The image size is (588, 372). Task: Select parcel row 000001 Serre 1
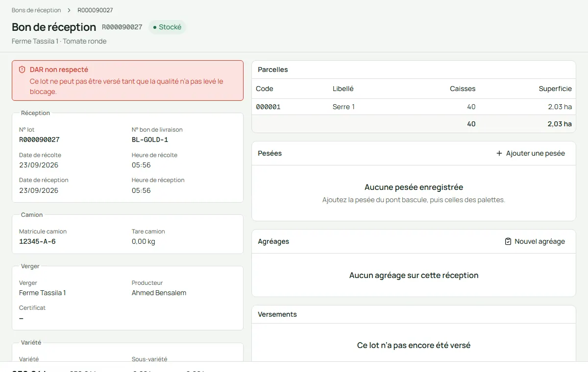click(x=414, y=107)
